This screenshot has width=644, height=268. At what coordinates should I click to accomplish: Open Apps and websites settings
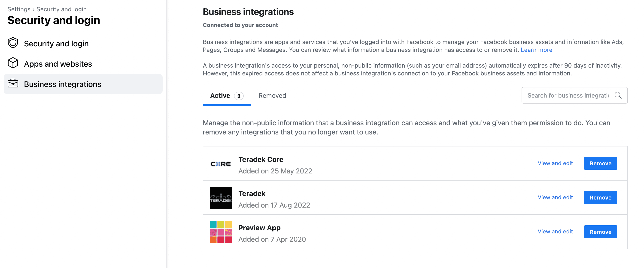click(x=58, y=64)
